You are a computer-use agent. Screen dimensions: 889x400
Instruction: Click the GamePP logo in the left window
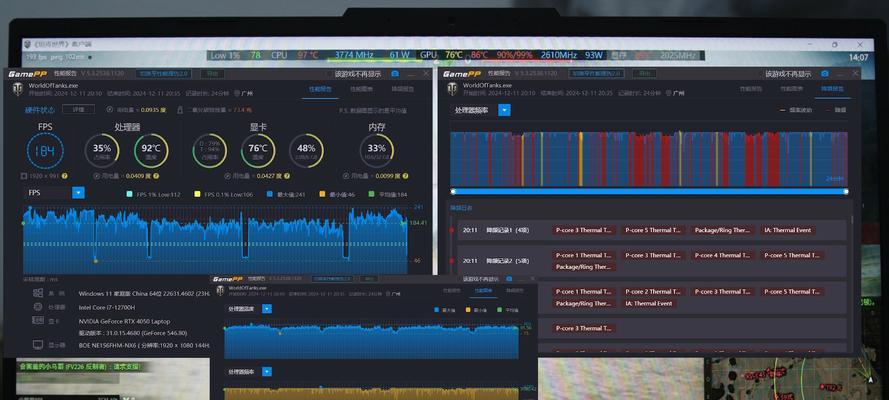[27, 74]
